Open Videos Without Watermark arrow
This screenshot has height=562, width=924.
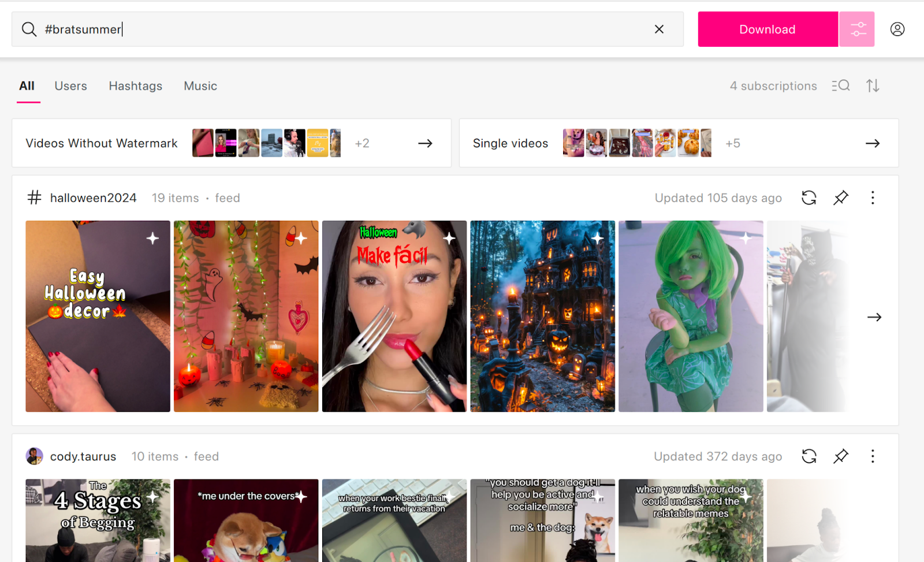tap(425, 143)
